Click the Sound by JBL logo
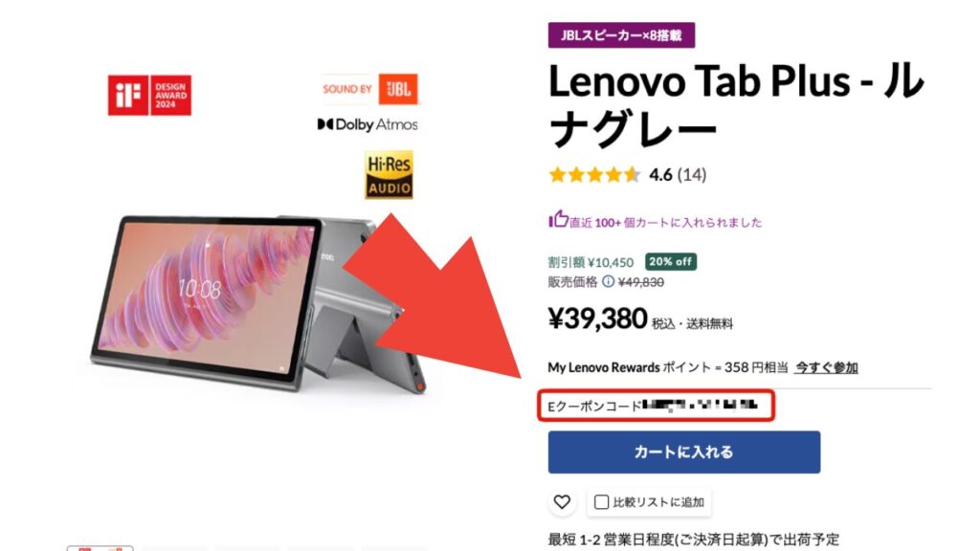980x551 pixels. pos(369,89)
